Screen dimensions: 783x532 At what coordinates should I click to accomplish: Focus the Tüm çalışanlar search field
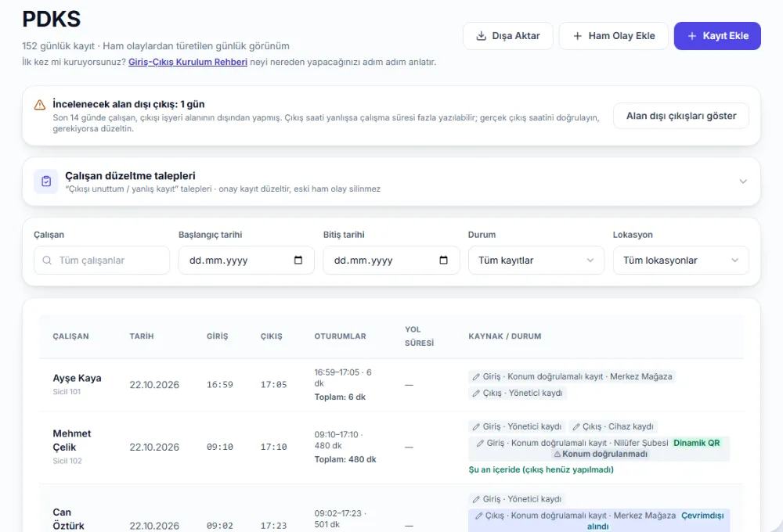tap(102, 260)
